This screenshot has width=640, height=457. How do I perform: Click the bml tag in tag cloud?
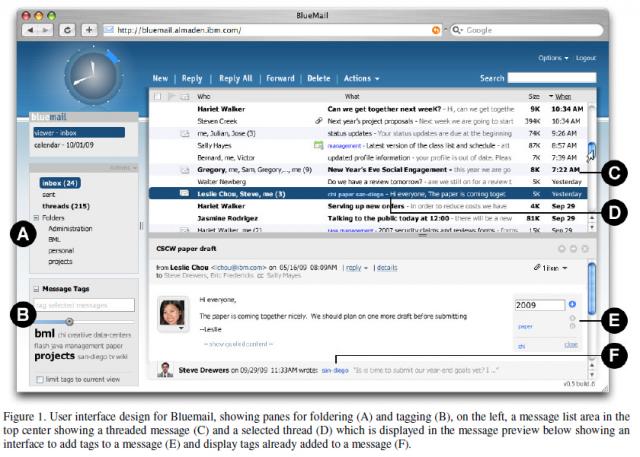click(x=44, y=333)
